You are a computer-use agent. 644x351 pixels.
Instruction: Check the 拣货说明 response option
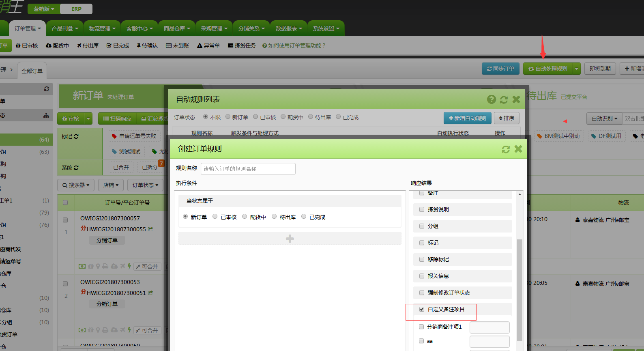tap(422, 209)
